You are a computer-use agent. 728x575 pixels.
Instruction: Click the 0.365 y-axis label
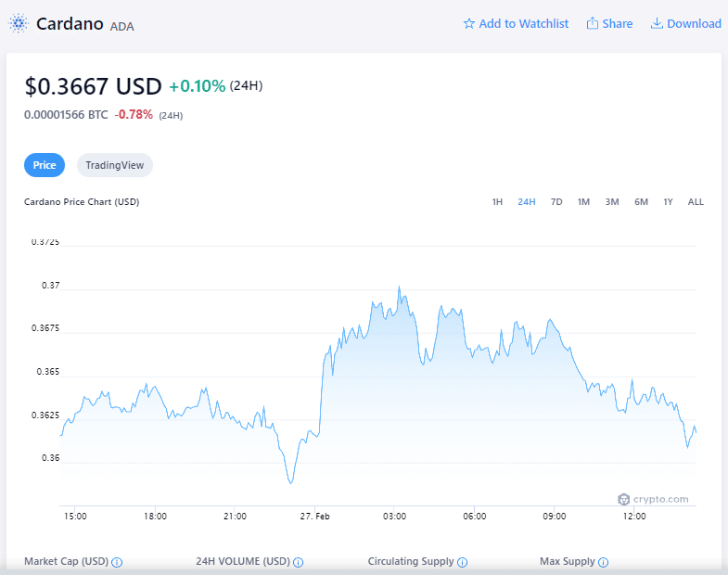point(48,372)
